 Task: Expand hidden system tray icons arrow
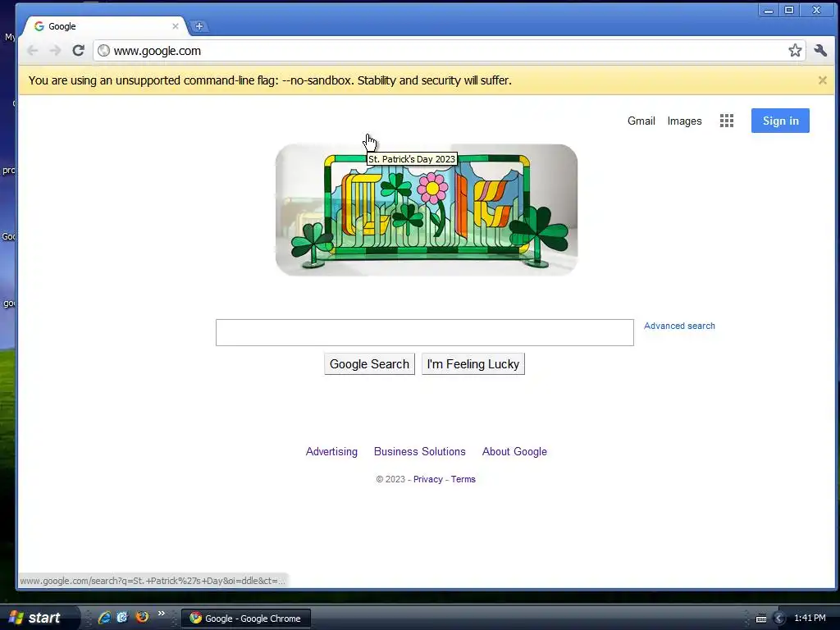[779, 619]
